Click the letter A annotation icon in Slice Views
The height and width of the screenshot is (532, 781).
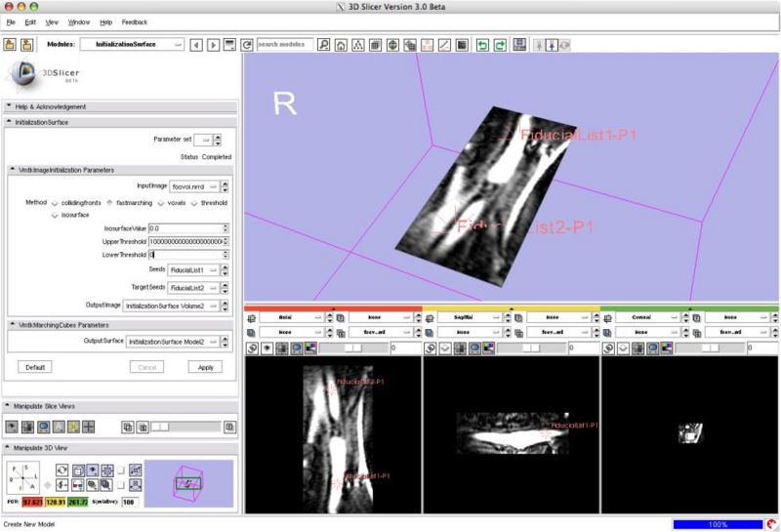pos(59,427)
